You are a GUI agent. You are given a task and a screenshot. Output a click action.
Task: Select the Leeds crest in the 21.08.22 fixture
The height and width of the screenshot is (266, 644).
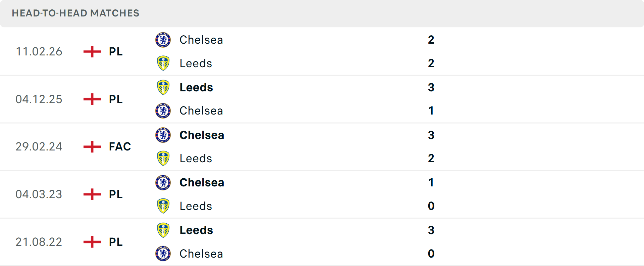(163, 230)
